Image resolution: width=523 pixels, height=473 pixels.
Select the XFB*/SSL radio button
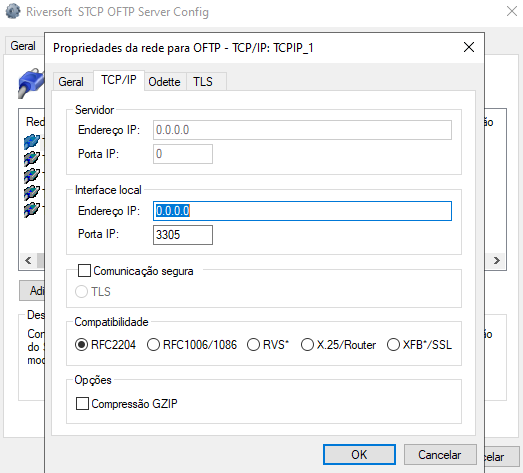tap(393, 345)
